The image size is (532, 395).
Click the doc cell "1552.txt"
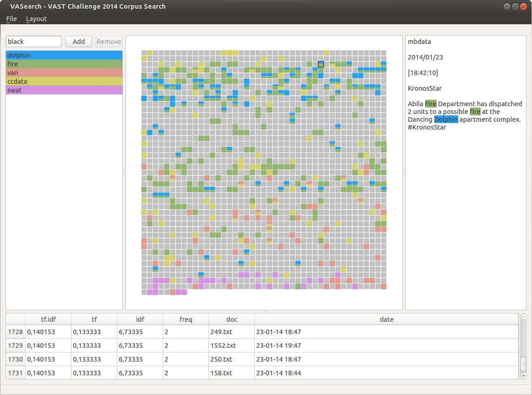(x=231, y=346)
